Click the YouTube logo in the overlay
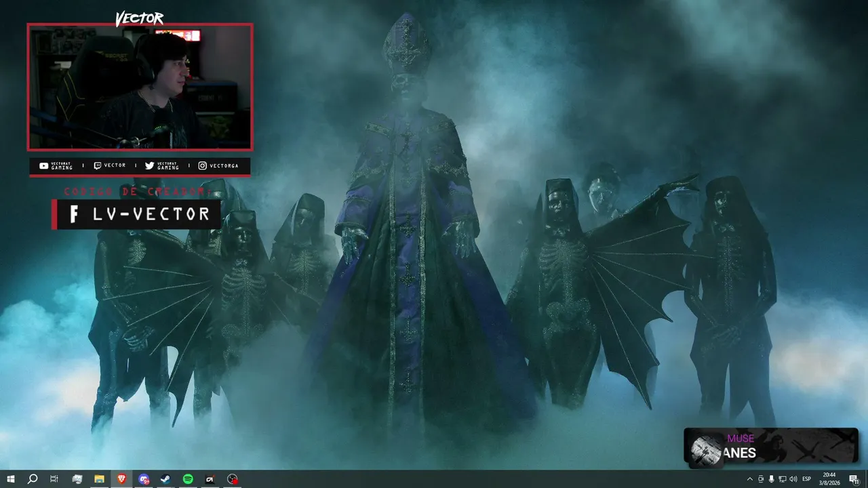 point(43,165)
